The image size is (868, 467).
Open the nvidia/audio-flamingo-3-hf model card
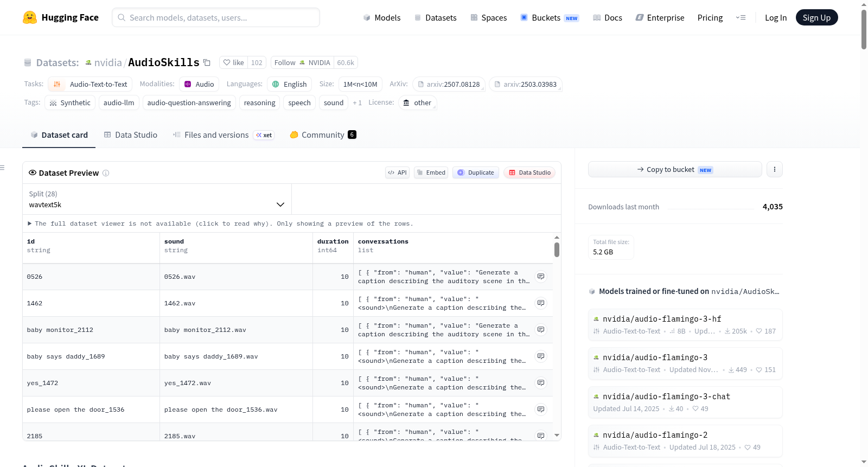click(685, 324)
